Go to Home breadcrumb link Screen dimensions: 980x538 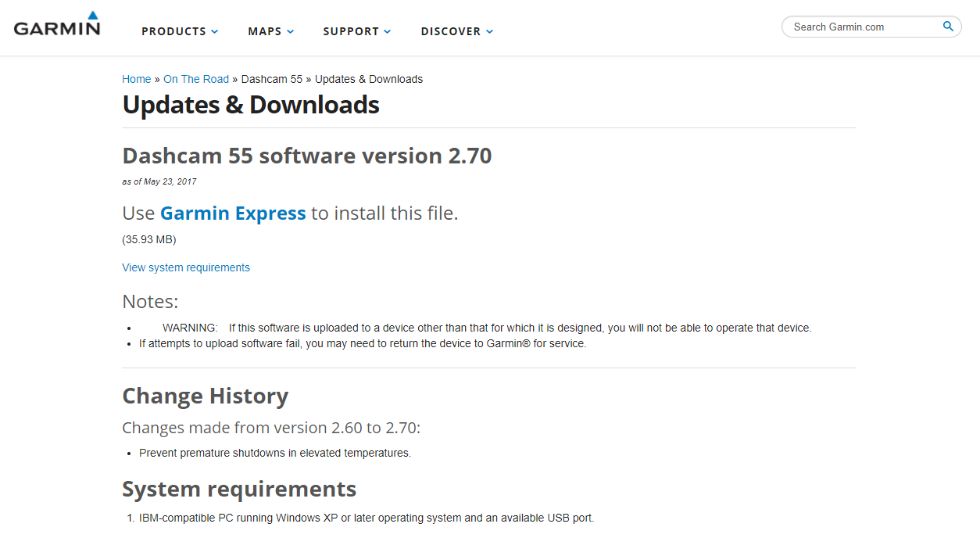(x=137, y=79)
